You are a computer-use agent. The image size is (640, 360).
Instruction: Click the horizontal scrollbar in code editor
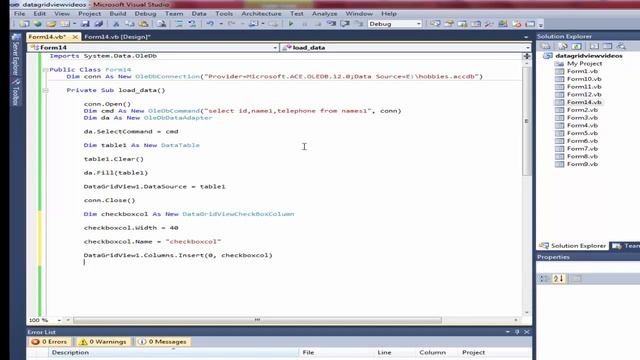coord(257,320)
